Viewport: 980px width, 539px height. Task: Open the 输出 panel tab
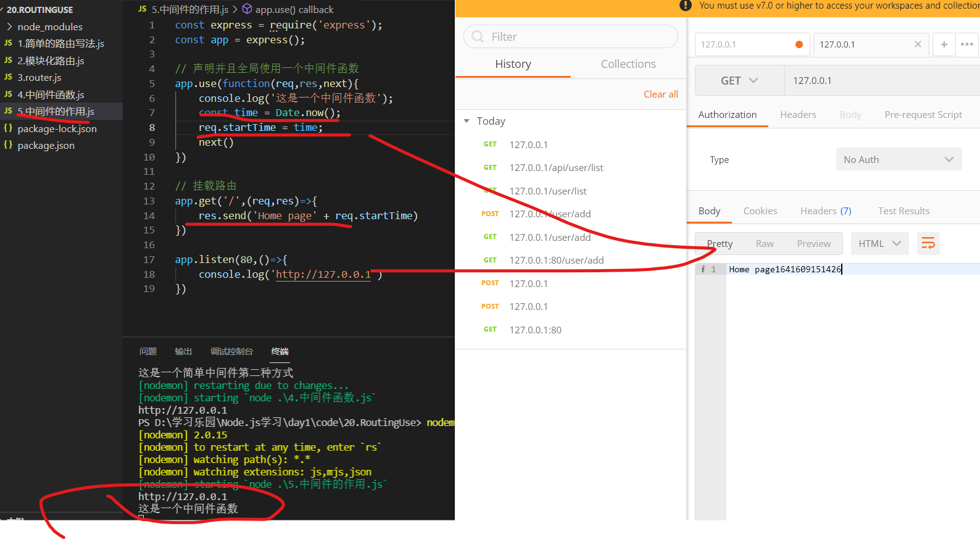click(x=183, y=351)
